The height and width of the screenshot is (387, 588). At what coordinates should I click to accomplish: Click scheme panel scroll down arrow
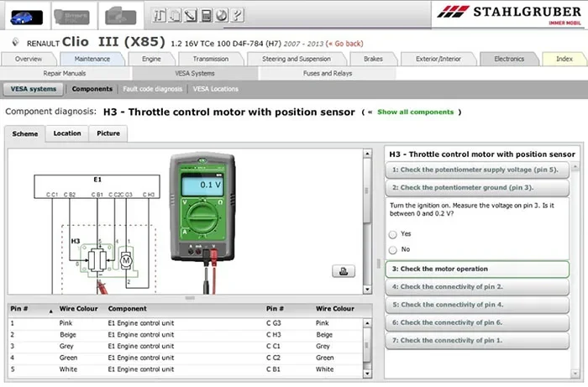(367, 290)
